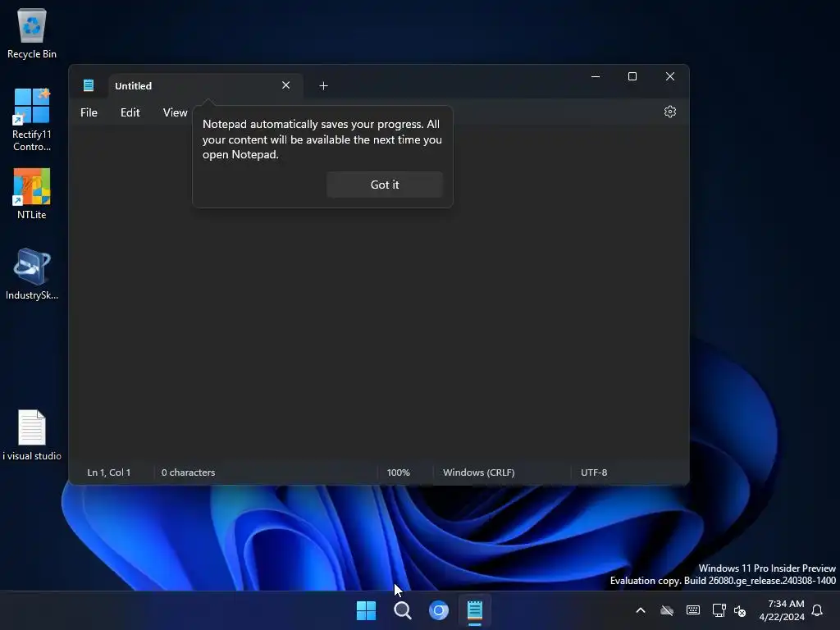Click the Notepad app icon in title bar

[x=89, y=85]
